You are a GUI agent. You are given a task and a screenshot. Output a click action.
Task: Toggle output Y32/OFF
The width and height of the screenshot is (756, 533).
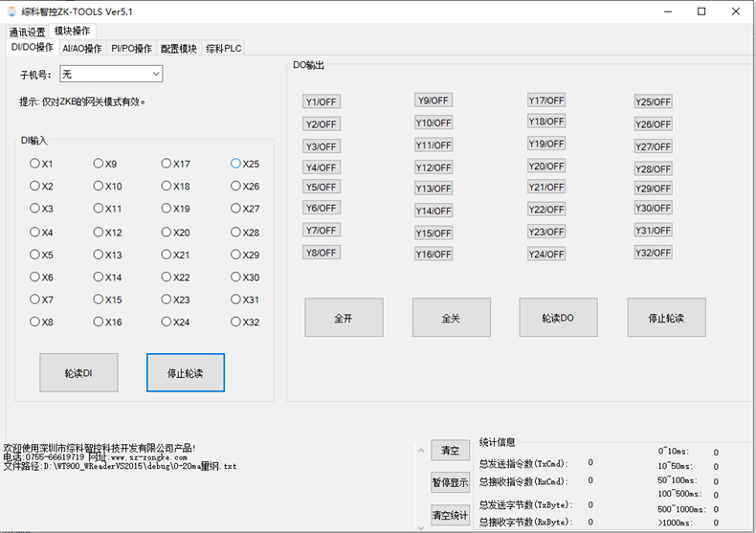654,253
